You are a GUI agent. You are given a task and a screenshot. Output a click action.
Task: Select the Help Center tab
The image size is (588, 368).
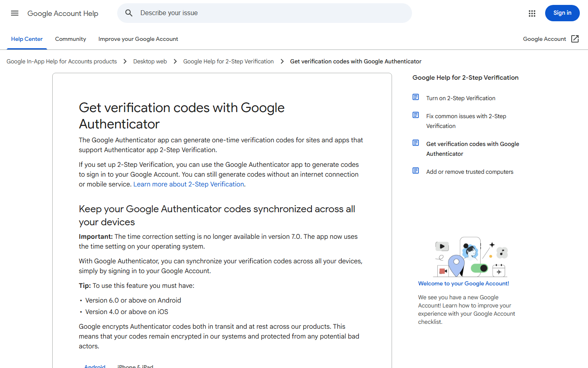(x=27, y=39)
